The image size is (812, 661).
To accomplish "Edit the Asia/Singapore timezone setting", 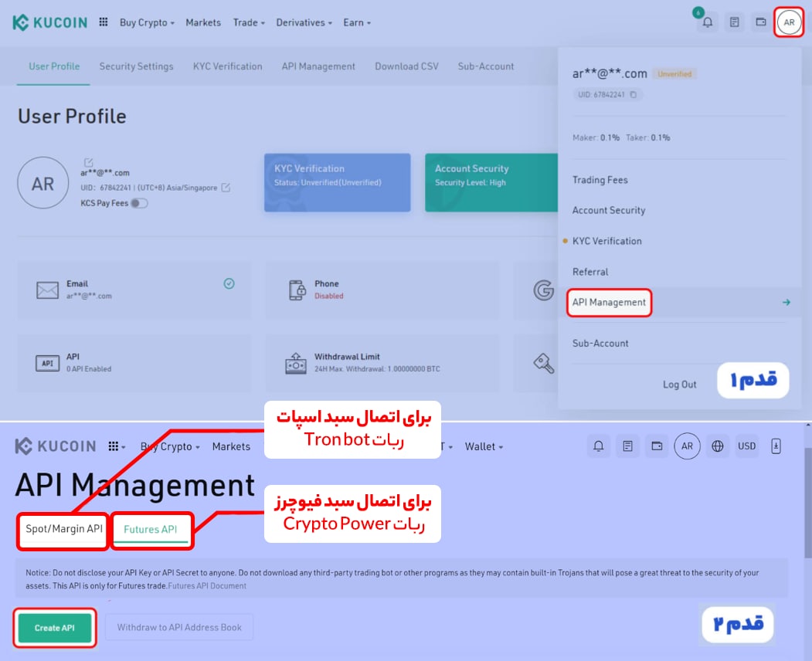I will point(226,188).
